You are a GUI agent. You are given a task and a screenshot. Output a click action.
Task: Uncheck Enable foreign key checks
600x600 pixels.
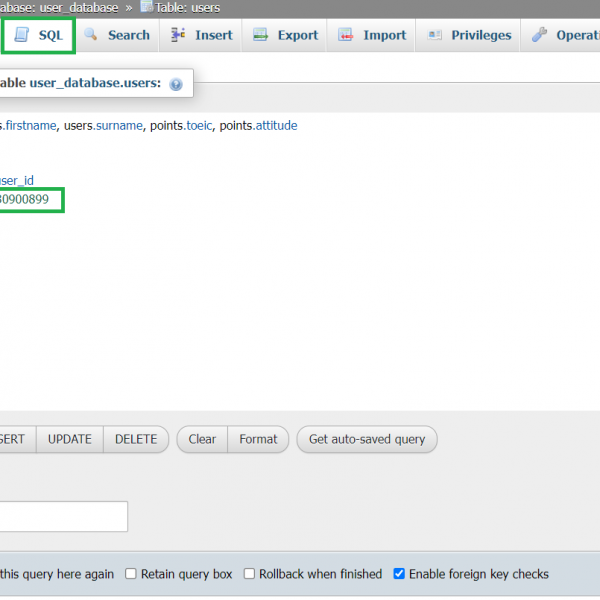coord(399,574)
